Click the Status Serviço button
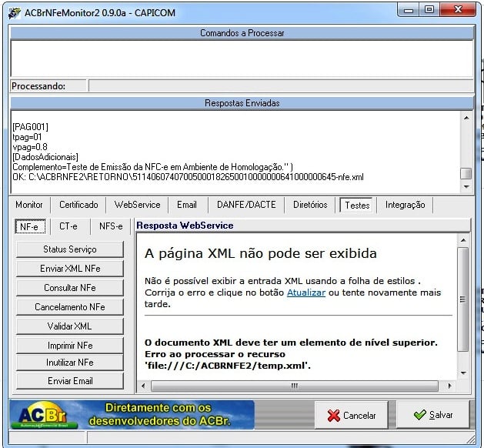 click(x=70, y=249)
